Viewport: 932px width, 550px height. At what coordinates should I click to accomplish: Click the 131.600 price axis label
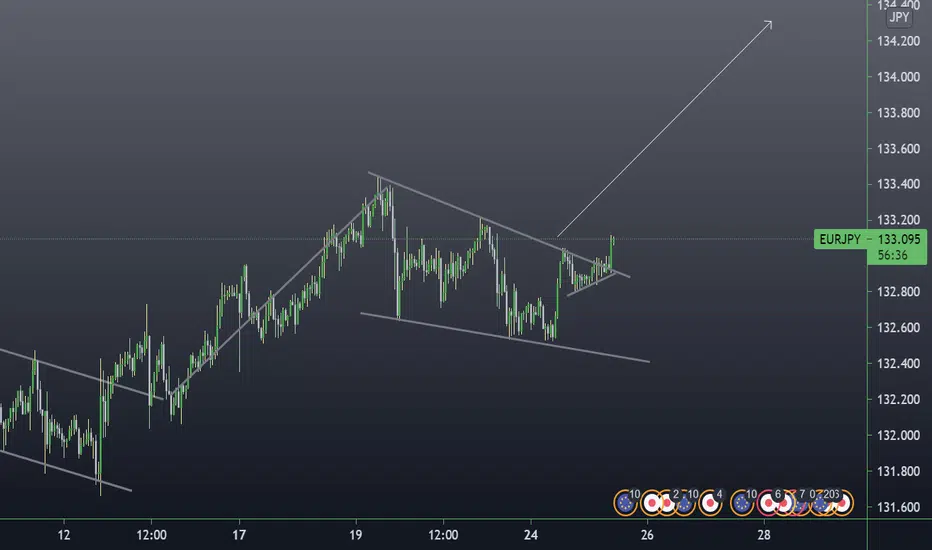(x=899, y=507)
